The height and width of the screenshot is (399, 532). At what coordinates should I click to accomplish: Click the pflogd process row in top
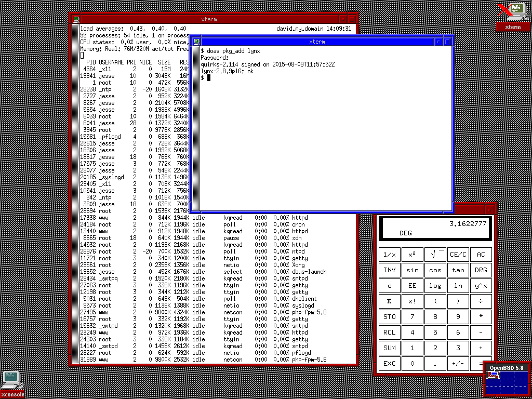(x=195, y=353)
